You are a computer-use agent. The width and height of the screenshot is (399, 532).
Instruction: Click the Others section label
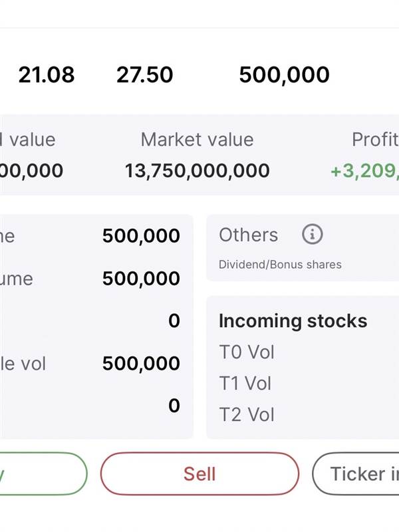pos(248,235)
